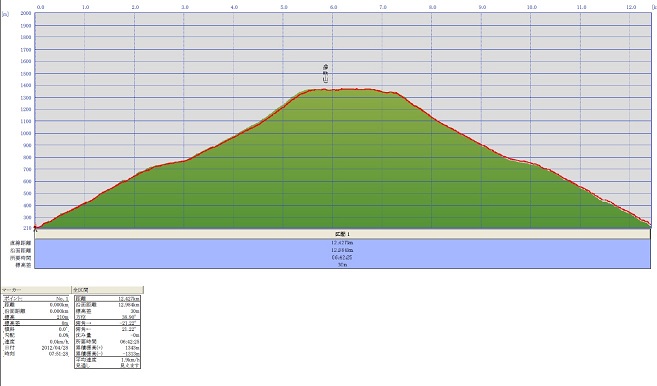The width and height of the screenshot is (657, 386).
Task: Click the 3.0 km distance axis label
Action: [x=185, y=7]
